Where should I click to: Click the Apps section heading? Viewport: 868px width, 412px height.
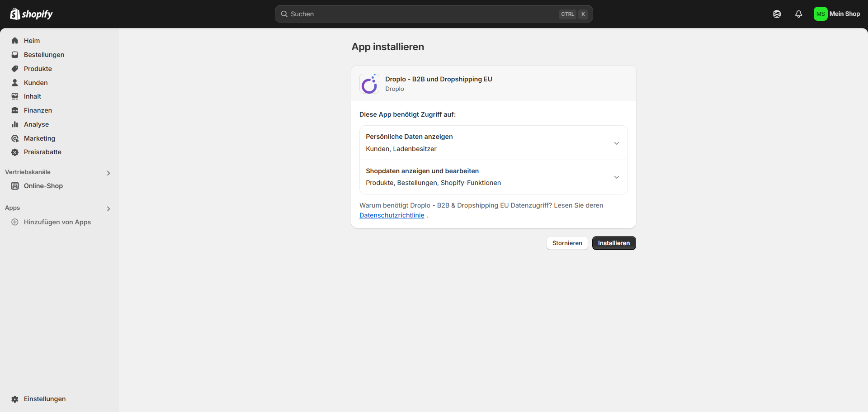(13, 208)
